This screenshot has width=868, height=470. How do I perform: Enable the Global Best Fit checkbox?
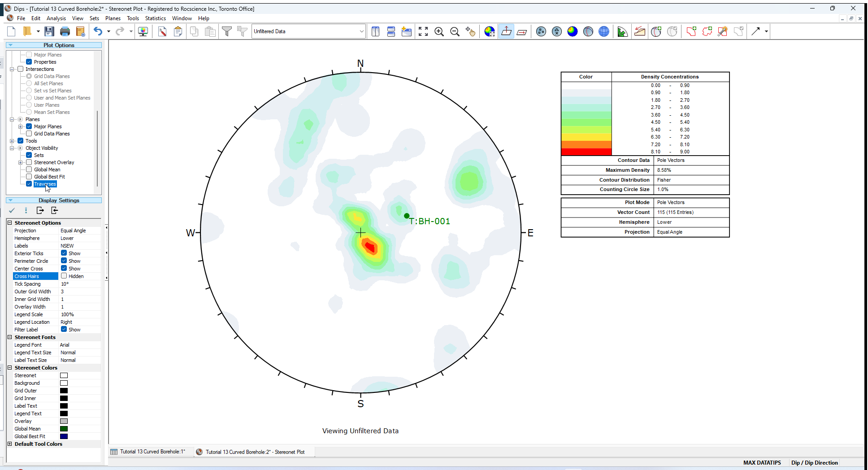click(x=29, y=177)
